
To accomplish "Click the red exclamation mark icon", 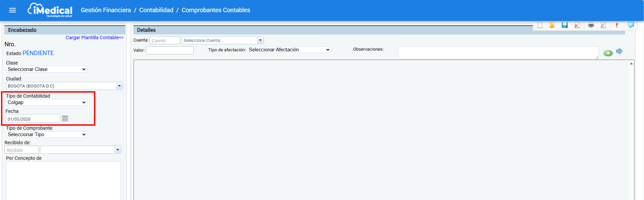I will (x=617, y=25).
